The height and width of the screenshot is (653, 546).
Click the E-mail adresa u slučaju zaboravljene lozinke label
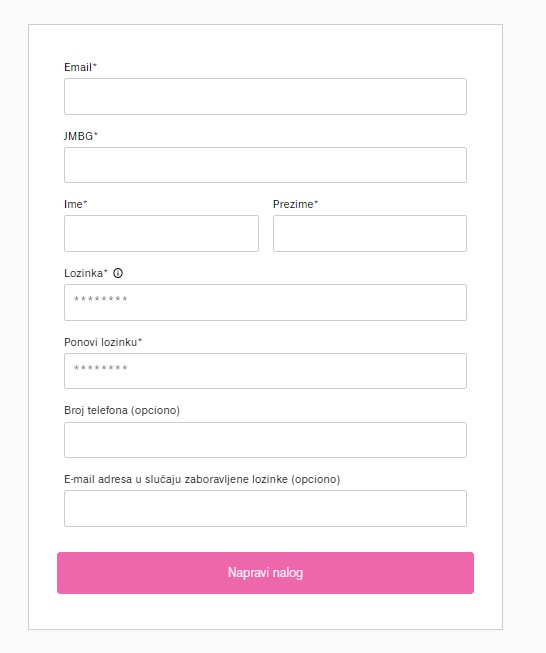(x=202, y=479)
